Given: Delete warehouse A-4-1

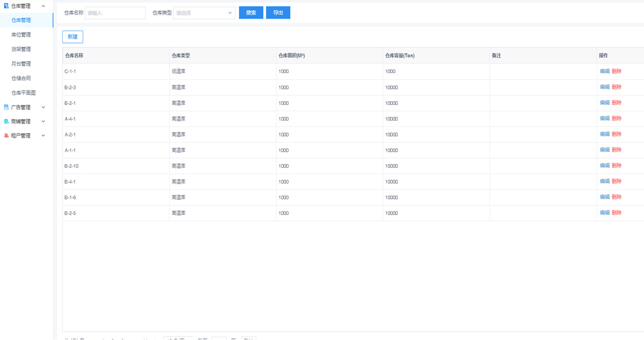Looking at the screenshot, I should 616,118.
